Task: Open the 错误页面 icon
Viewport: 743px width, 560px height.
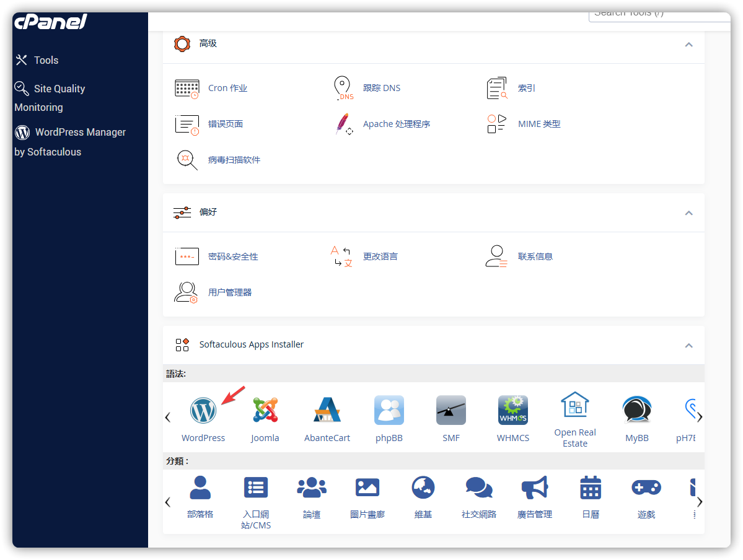Action: [x=187, y=125]
